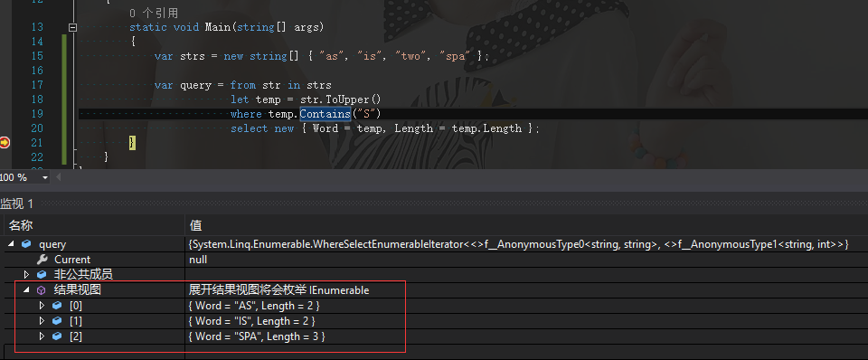Click the Current row name

[72, 260]
